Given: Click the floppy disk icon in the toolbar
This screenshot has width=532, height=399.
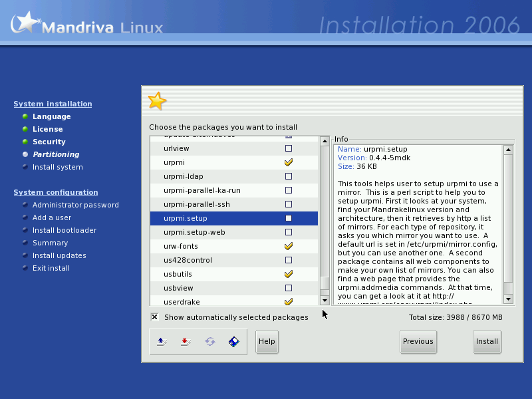Looking at the screenshot, I should [234, 341].
